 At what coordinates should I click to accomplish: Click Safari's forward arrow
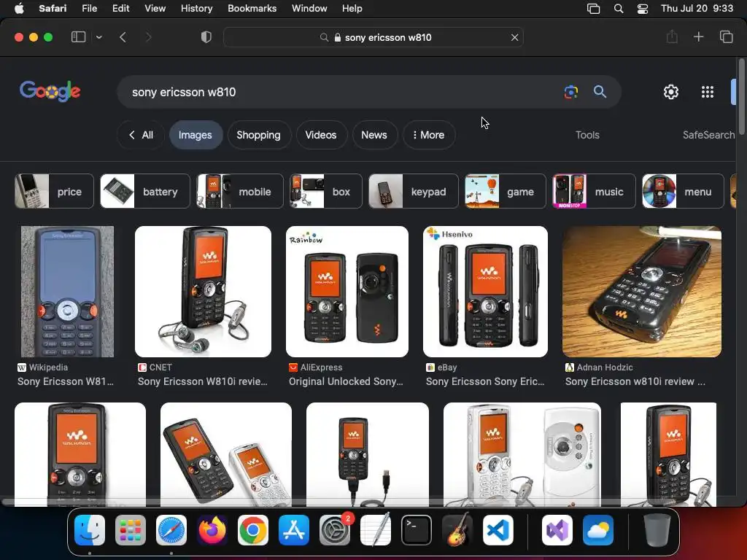pyautogui.click(x=148, y=37)
